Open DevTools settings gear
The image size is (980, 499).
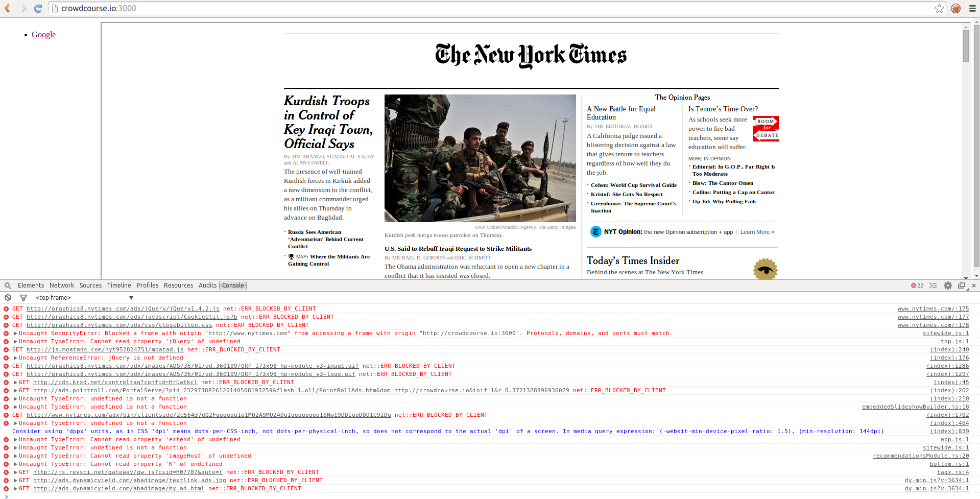point(948,286)
